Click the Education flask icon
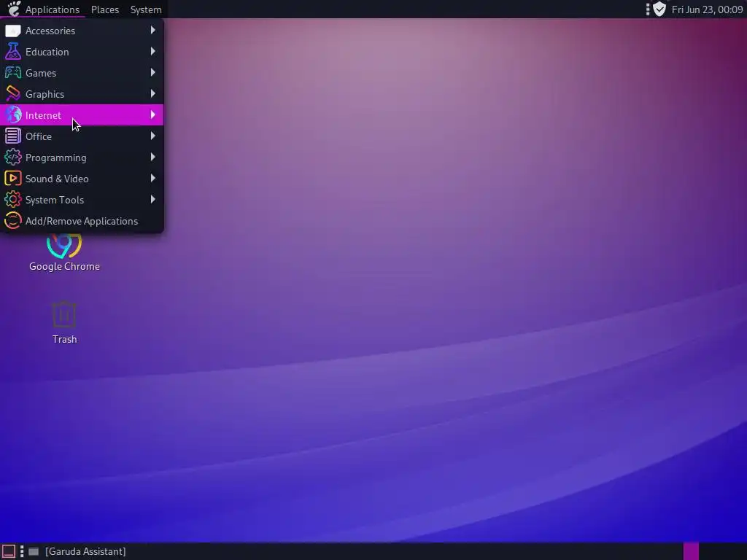This screenshot has width=747, height=560. pos(13,52)
